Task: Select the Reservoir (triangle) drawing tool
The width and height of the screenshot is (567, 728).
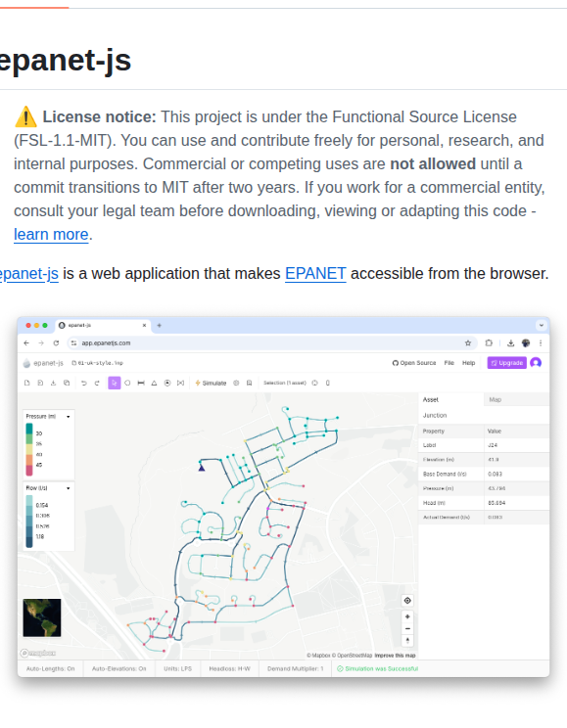Action: 154,383
